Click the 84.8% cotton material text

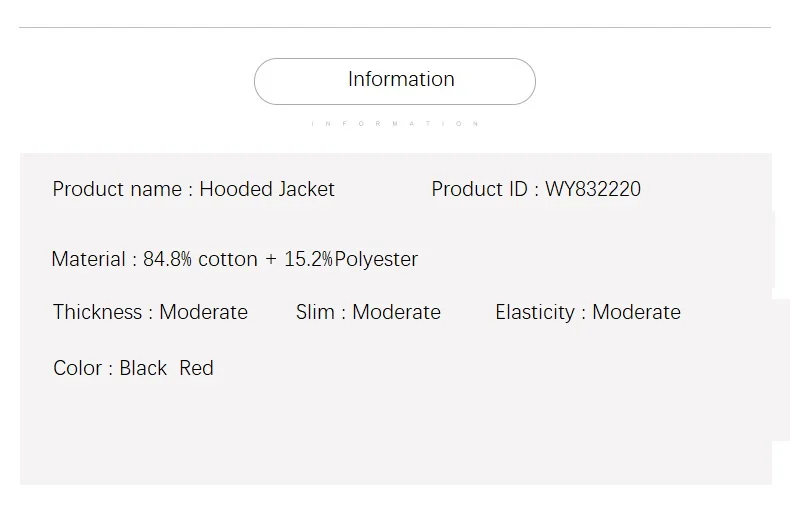201,259
